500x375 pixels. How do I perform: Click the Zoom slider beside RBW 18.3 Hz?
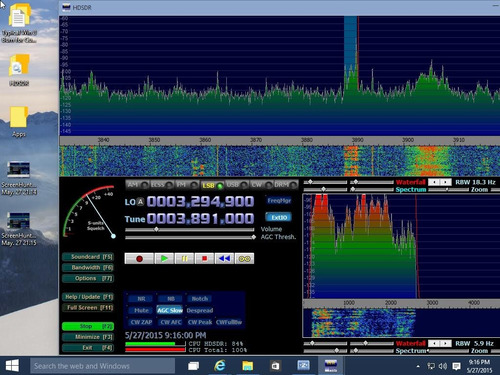[448, 189]
